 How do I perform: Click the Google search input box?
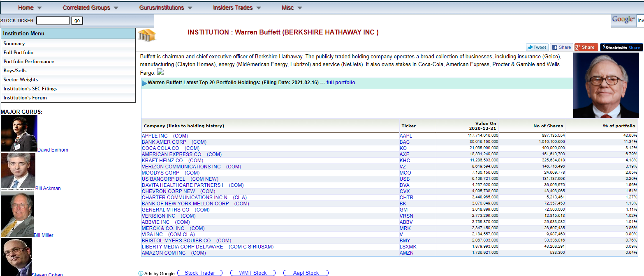(640, 20)
